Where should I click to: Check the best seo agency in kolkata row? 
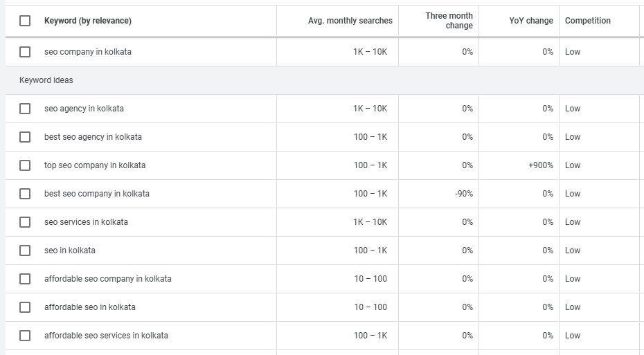[x=25, y=137]
